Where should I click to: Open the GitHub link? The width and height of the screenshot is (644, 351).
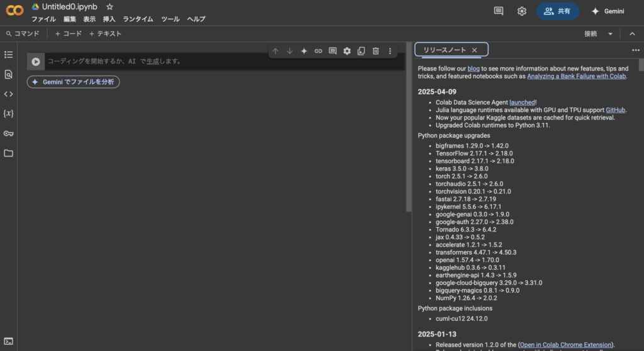pos(615,109)
